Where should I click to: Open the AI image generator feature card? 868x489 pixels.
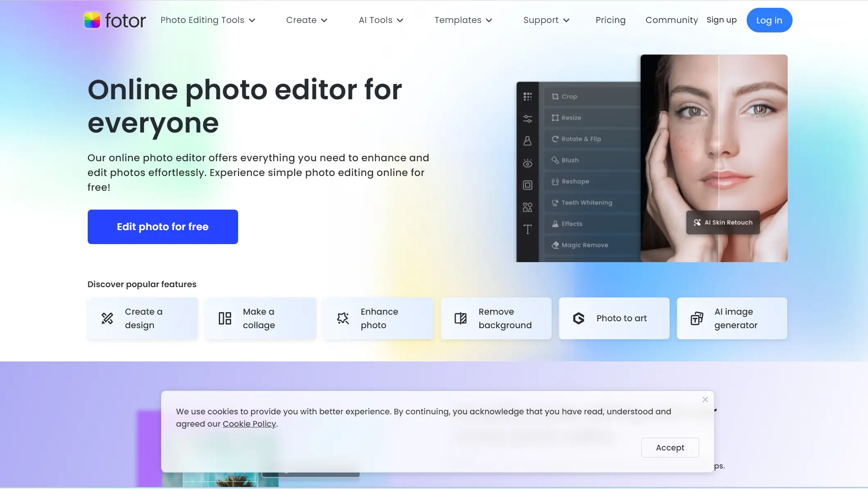[x=732, y=318]
